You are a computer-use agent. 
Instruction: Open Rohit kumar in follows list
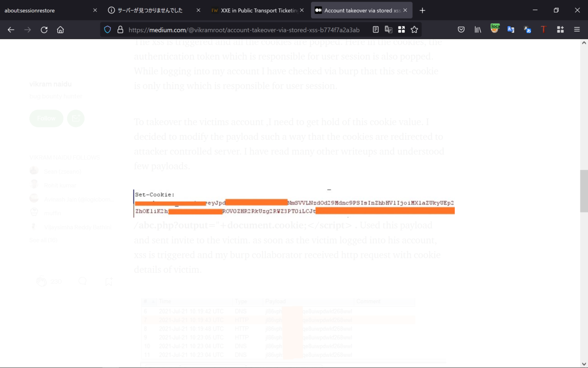click(60, 185)
